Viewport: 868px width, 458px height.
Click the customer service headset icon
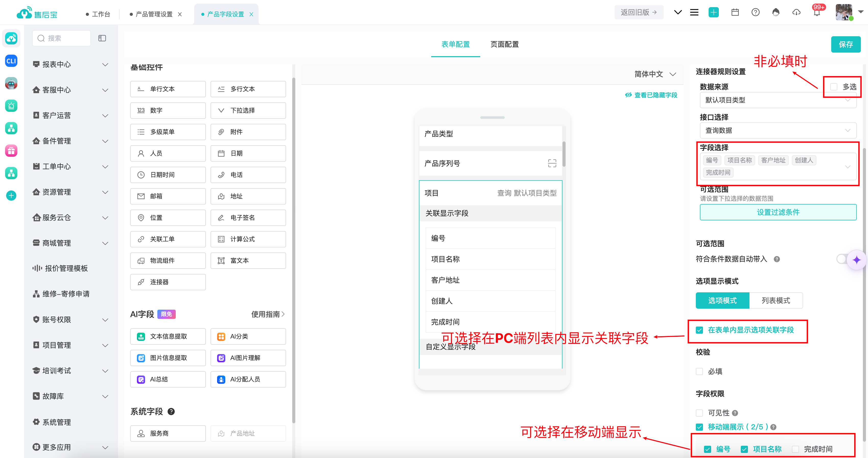pyautogui.click(x=776, y=13)
